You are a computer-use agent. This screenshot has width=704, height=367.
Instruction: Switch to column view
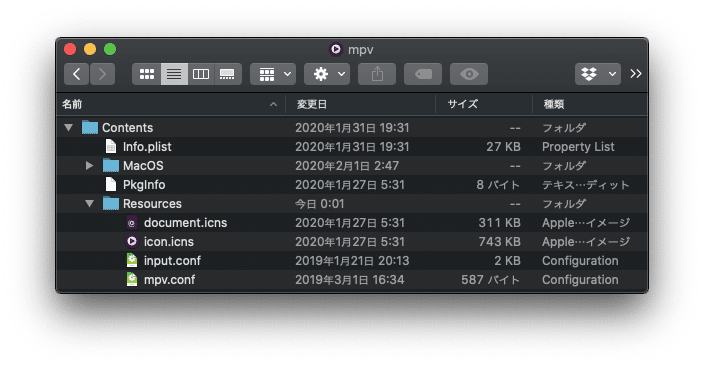[201, 74]
